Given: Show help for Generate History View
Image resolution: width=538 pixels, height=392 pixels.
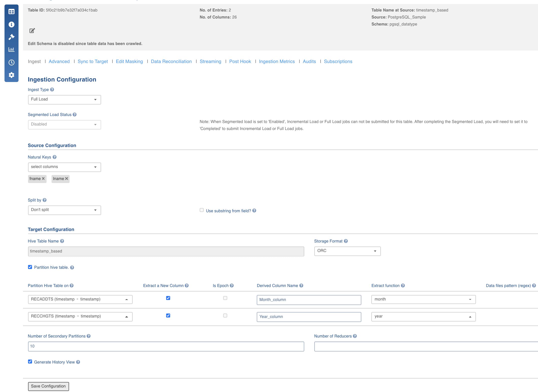Looking at the screenshot, I should point(78,362).
